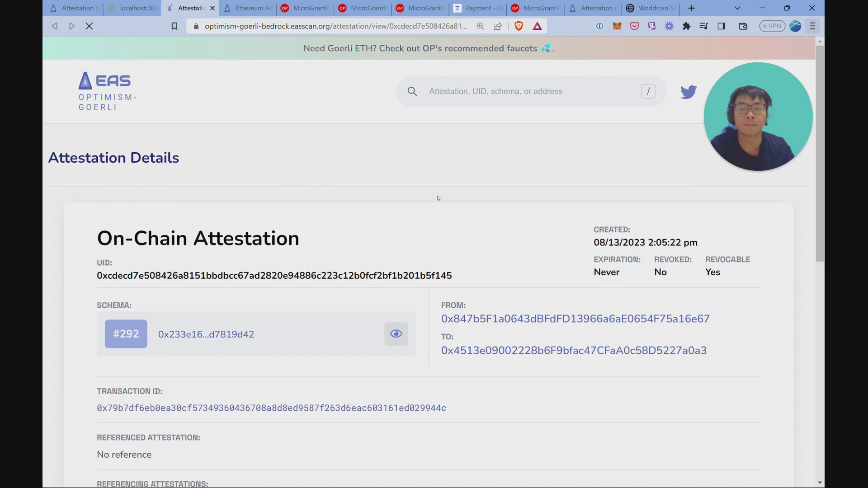This screenshot has width=868, height=488.
Task: Toggle the VPN button
Action: pos(772,26)
